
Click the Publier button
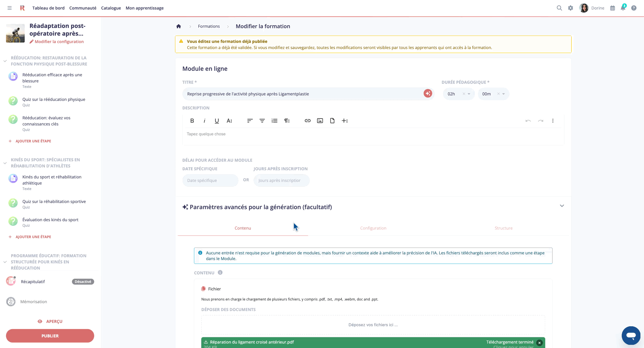(50, 335)
